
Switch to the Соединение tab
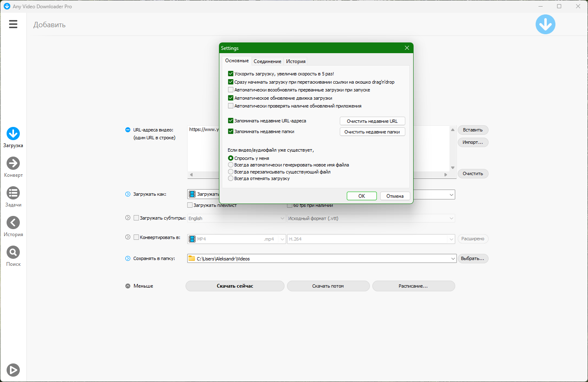(x=267, y=61)
